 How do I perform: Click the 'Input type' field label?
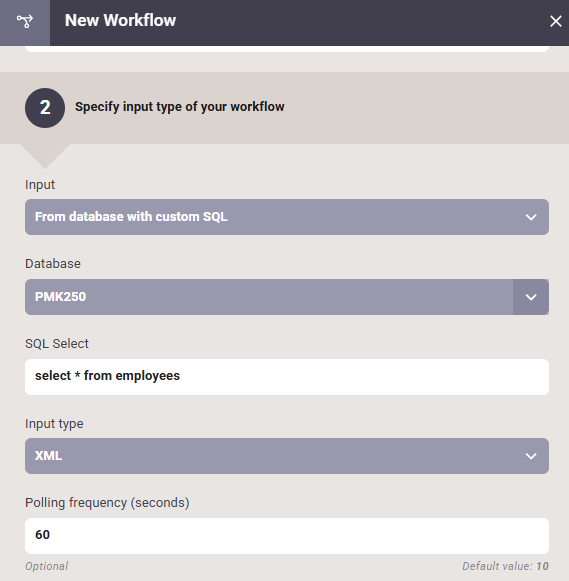pyautogui.click(x=54, y=424)
